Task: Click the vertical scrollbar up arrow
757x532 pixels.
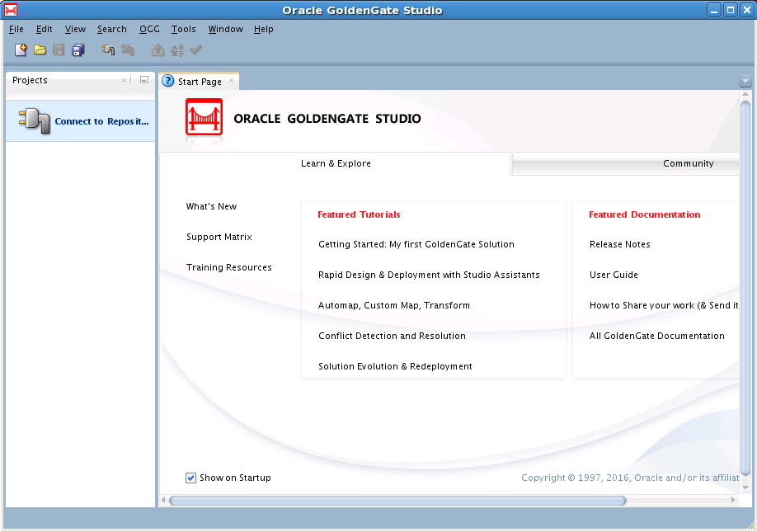Action: [745, 95]
